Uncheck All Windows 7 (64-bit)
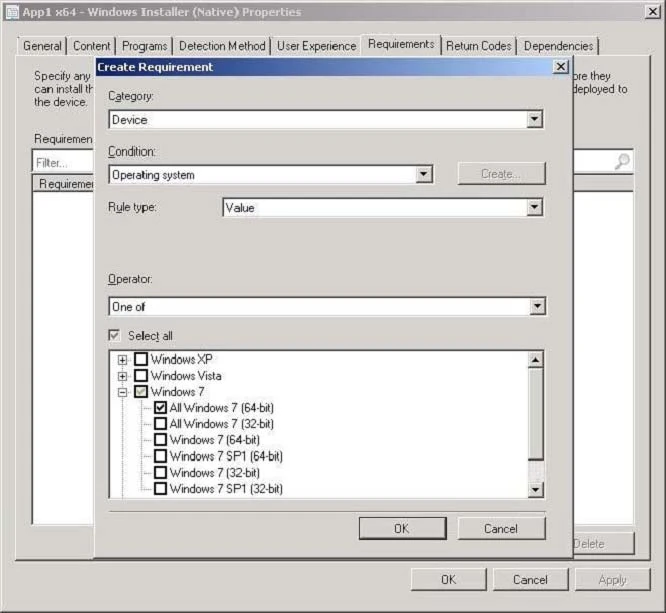The width and height of the screenshot is (666, 613). [160, 408]
